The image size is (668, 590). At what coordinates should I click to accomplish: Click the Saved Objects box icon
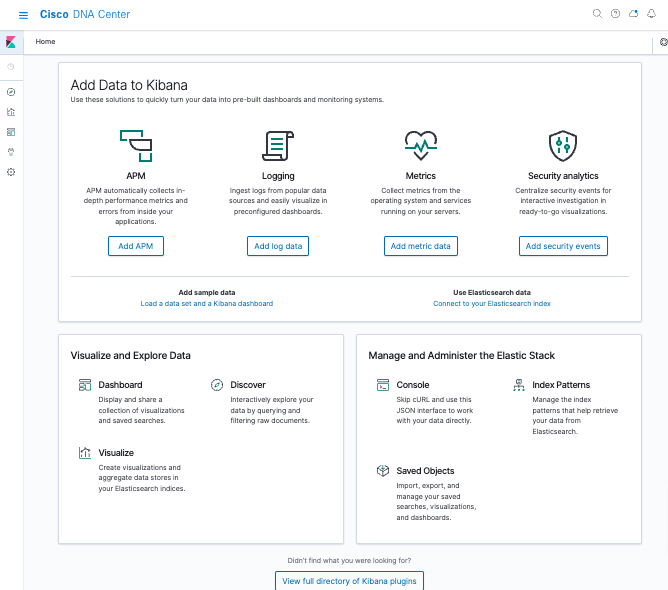pyautogui.click(x=383, y=471)
